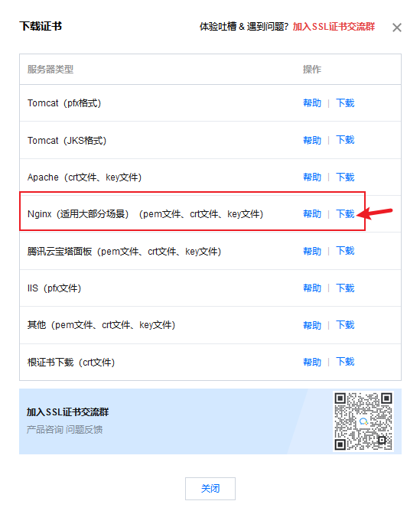This screenshot has height=514, width=420.
Task: Open help for IIS pfx row
Action: [312, 288]
